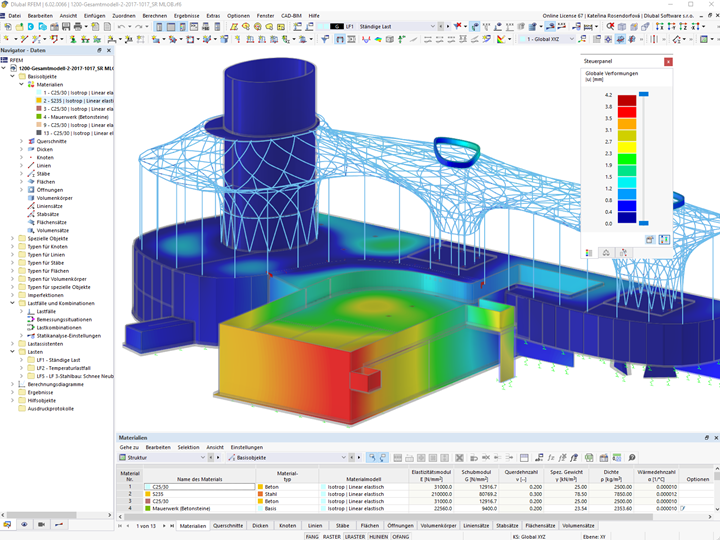The height and width of the screenshot is (540, 720).
Task: Click the nodal support green icon in second toolbar
Action: tap(73, 39)
